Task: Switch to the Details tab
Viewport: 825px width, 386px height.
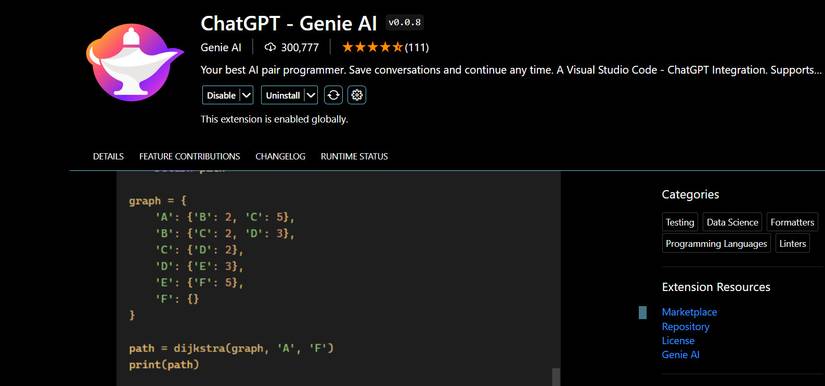Action: click(108, 156)
